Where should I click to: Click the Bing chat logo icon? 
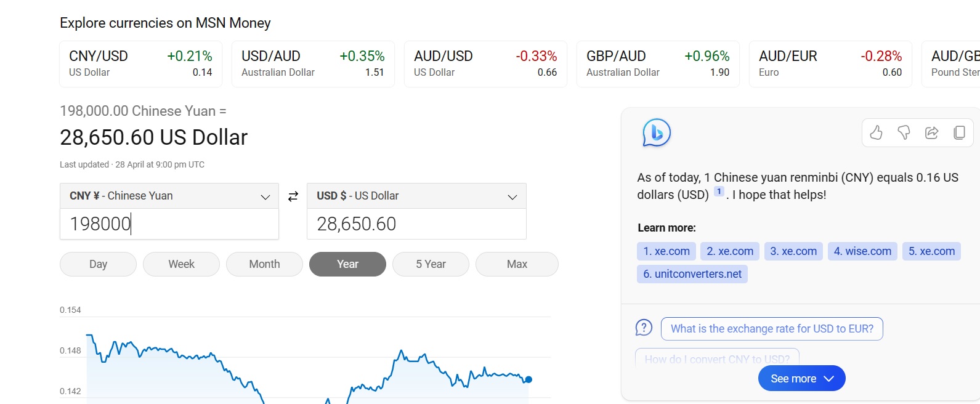tap(656, 132)
